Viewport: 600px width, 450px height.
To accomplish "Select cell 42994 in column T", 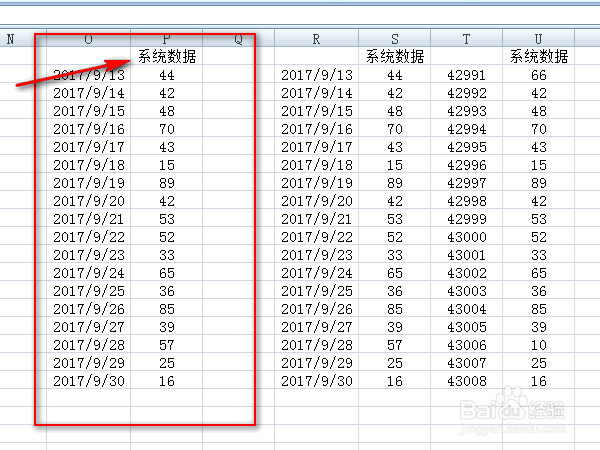I will pos(466,129).
